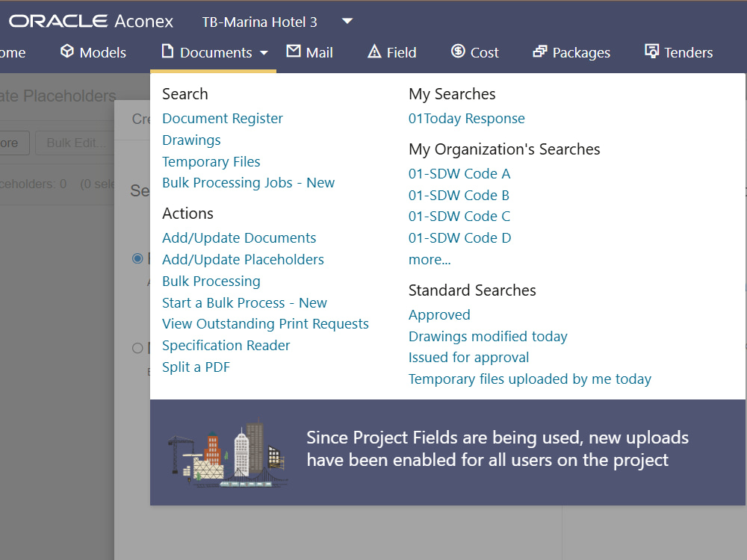Image resolution: width=747 pixels, height=560 pixels.
Task: Choose Add/Update Placeholders
Action: coord(243,260)
